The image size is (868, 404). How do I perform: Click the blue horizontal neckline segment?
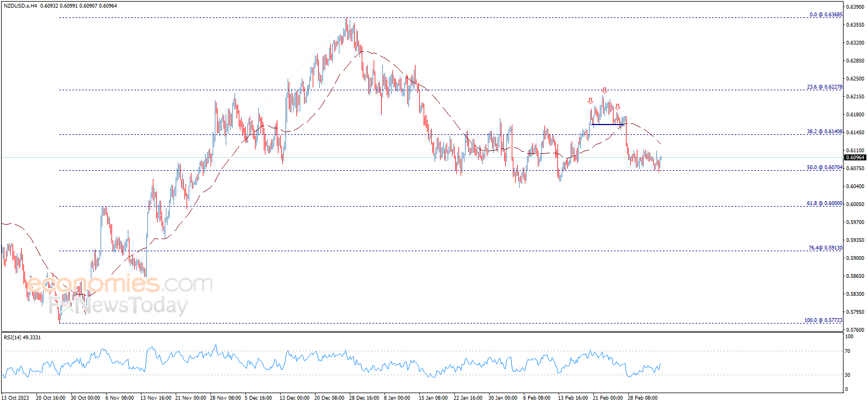click(x=607, y=125)
